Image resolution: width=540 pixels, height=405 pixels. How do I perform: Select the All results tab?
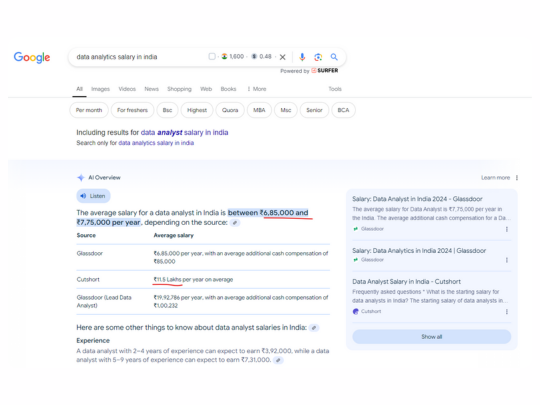[80, 89]
